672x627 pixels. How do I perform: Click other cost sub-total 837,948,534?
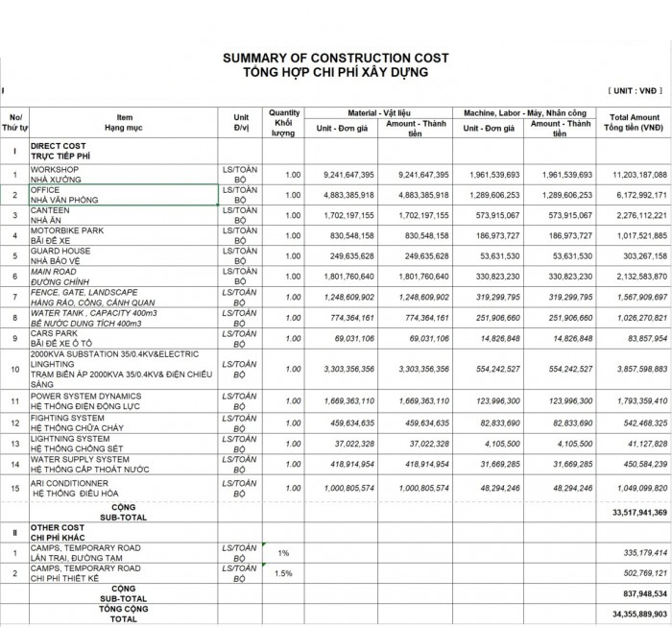click(633, 592)
